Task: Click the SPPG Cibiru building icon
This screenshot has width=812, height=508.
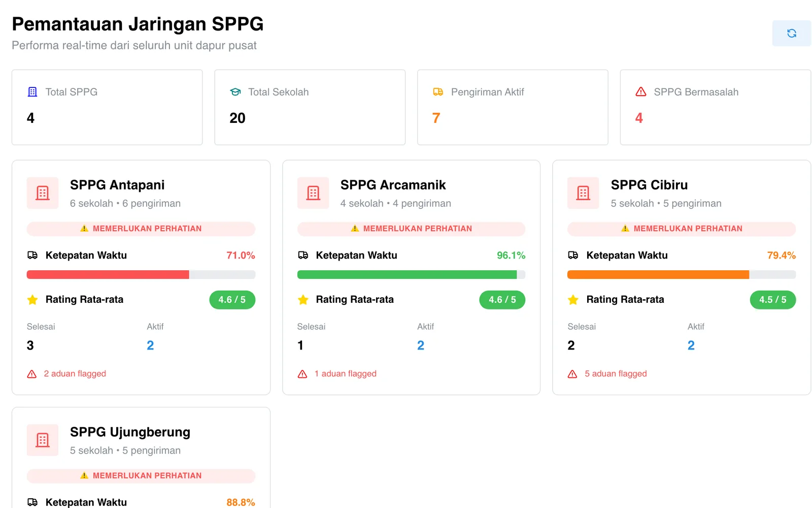Action: tap(583, 193)
